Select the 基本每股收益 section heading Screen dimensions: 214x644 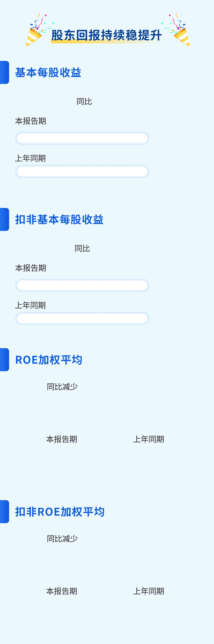[x=48, y=73]
